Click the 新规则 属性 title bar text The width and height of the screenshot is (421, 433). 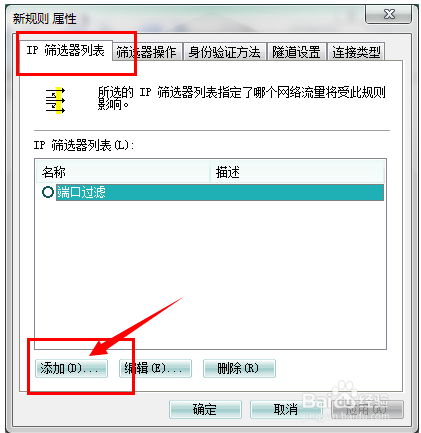(45, 18)
